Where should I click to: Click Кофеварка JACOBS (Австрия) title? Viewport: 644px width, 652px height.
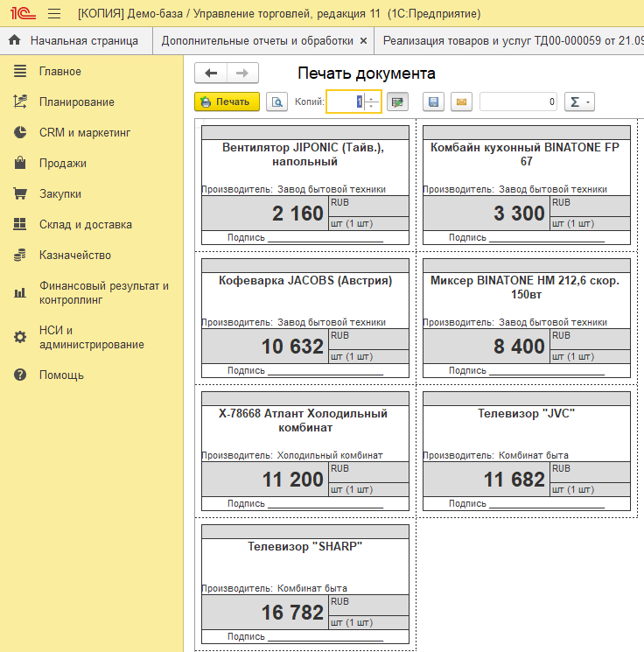(x=305, y=281)
